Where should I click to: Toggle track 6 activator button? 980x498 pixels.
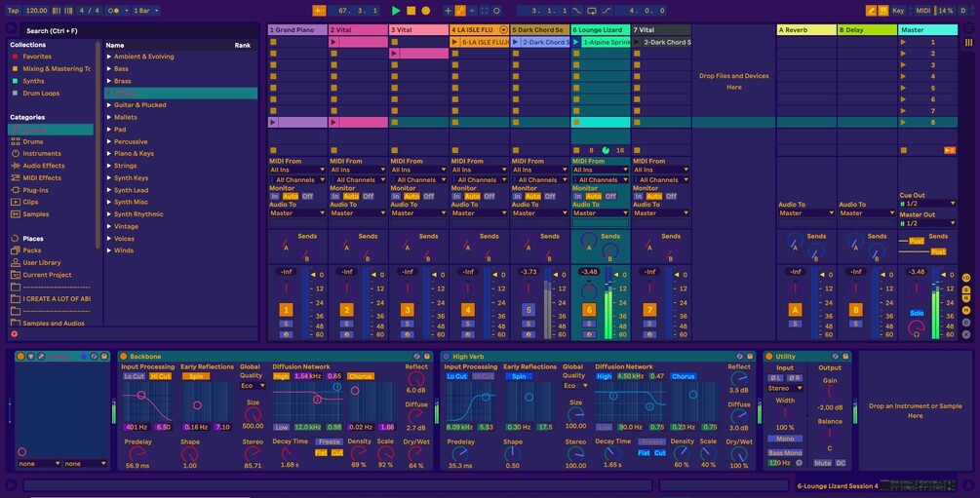pyautogui.click(x=589, y=310)
